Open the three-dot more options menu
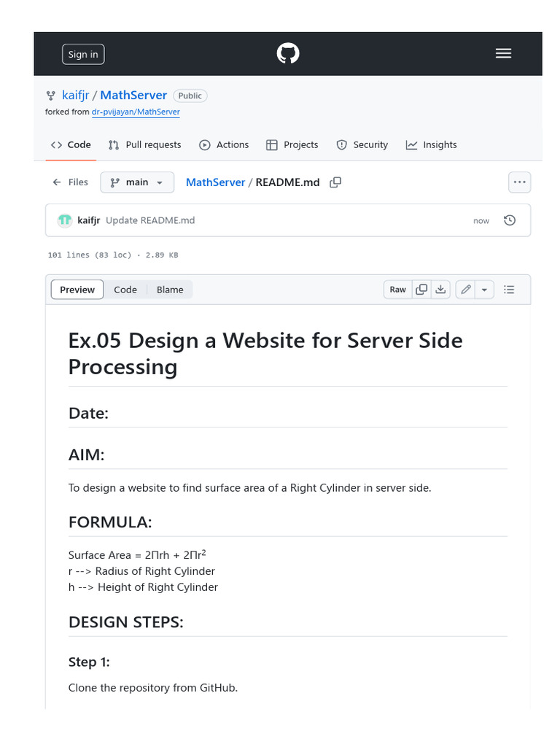The height and width of the screenshot is (747, 560). coord(519,182)
